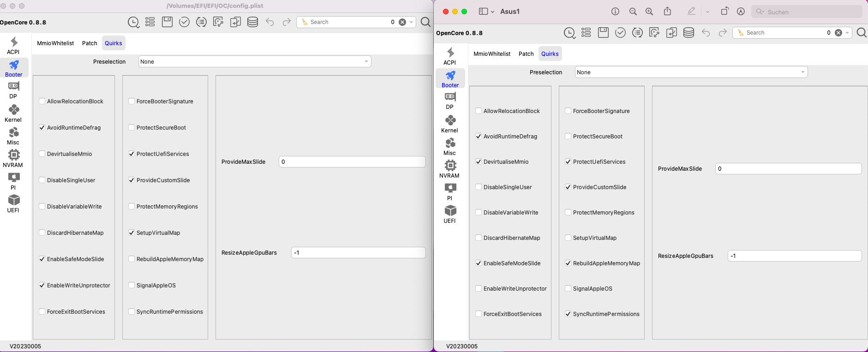Click ResizeAppleGpuBars field in config.plist window
The image size is (868, 352).
pyautogui.click(x=358, y=253)
